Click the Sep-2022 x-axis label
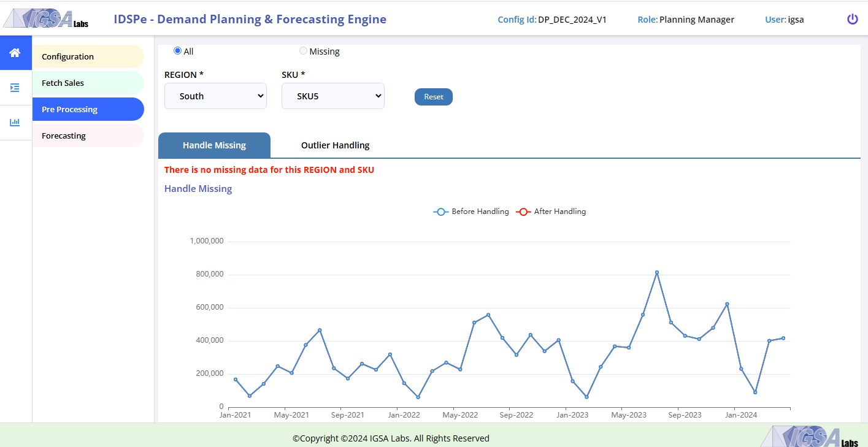 516,415
